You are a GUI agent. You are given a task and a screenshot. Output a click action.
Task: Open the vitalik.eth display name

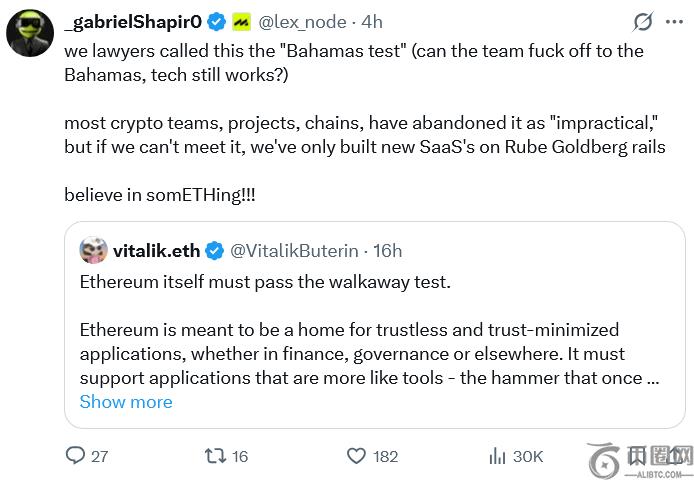[x=157, y=251]
